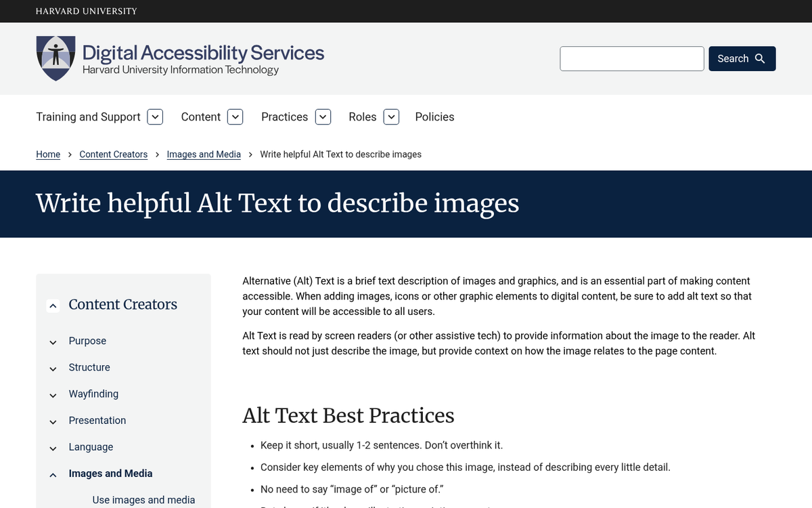Expand the Wayfinding sidebar section
This screenshot has height=508, width=812.
(53, 395)
